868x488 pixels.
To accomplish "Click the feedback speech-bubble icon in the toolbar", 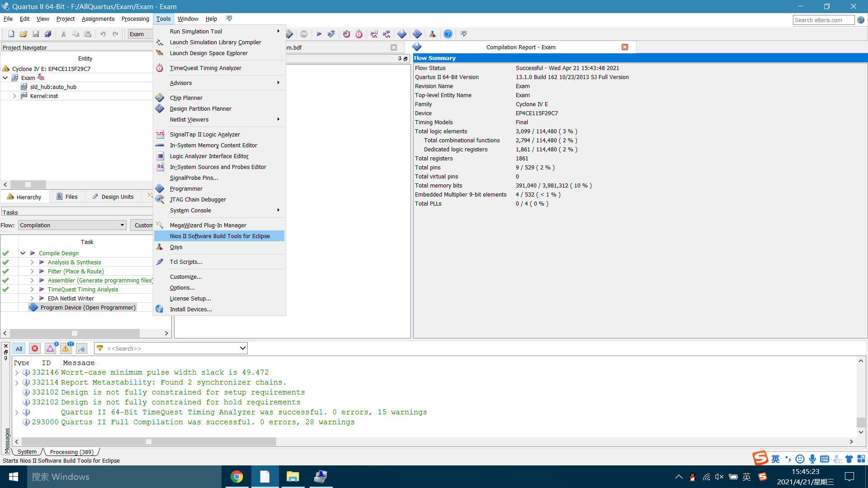I will [463, 34].
